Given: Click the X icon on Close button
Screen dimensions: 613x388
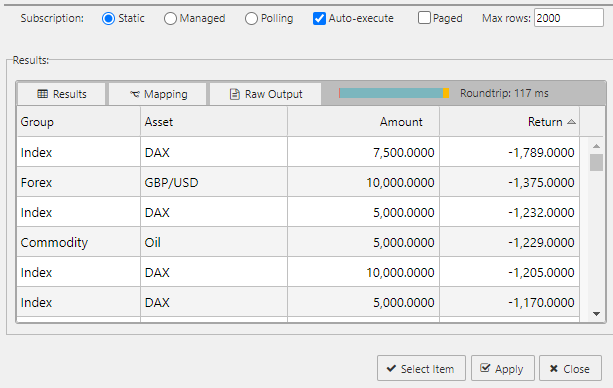Looking at the screenshot, I should (554, 368).
